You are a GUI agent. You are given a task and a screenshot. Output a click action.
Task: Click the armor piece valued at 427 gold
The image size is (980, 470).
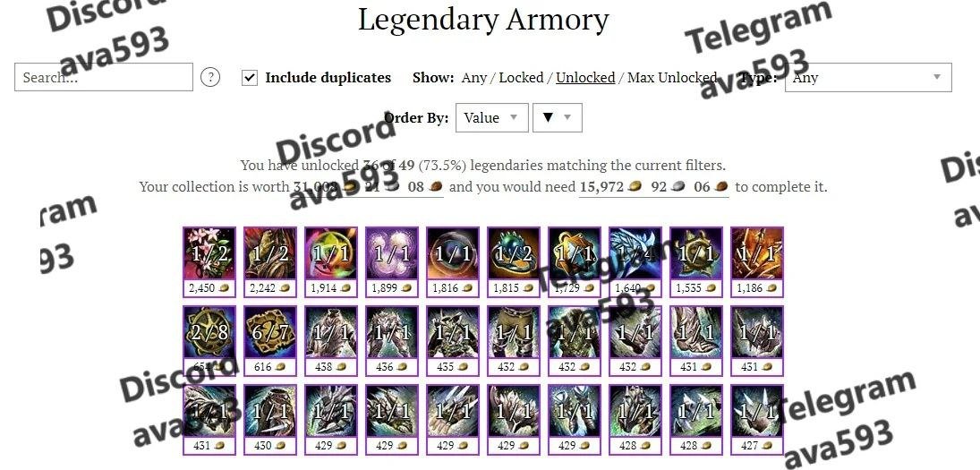pos(757,419)
